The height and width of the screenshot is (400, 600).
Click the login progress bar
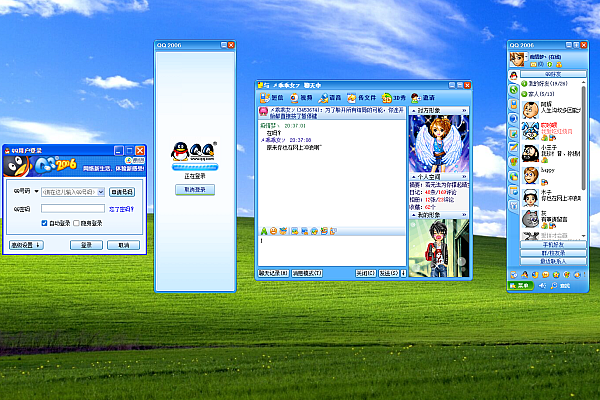pos(195,167)
